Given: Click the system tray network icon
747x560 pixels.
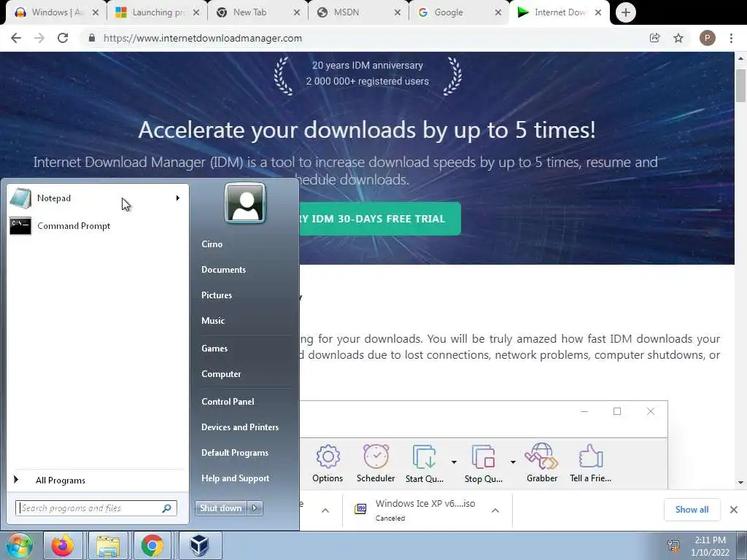Looking at the screenshot, I should 673,546.
